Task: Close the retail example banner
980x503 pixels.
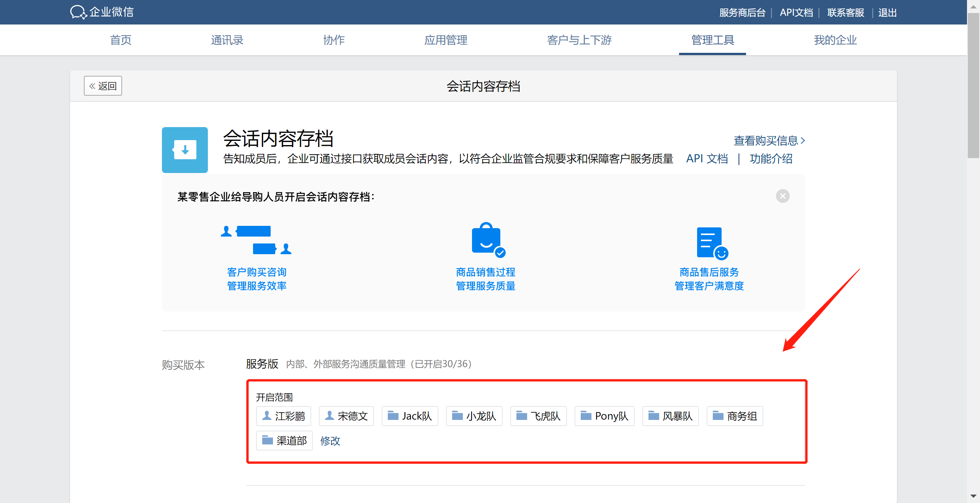Action: coord(782,196)
